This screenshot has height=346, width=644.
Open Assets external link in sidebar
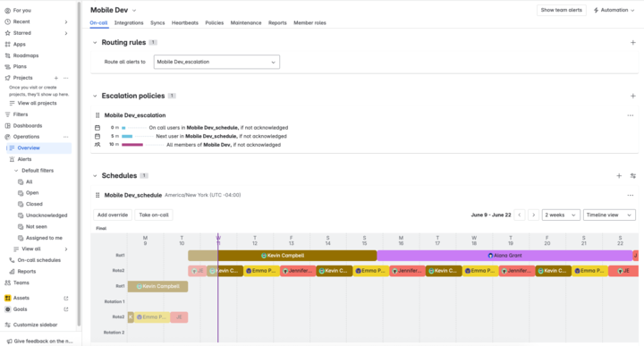pos(65,299)
